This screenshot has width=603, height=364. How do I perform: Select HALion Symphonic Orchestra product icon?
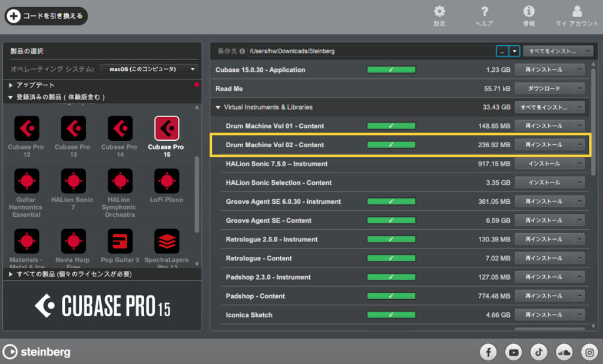point(120,181)
